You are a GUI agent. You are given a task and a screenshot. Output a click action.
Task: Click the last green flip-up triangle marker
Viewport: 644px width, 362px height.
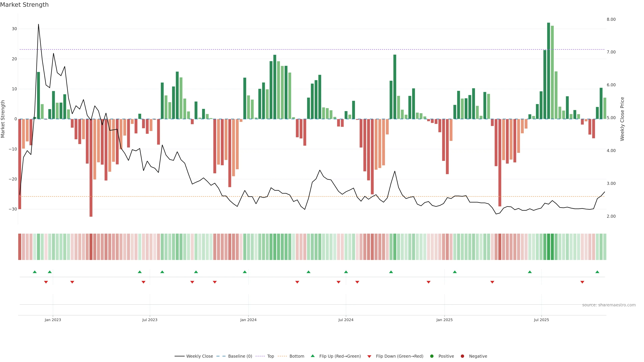(x=597, y=272)
